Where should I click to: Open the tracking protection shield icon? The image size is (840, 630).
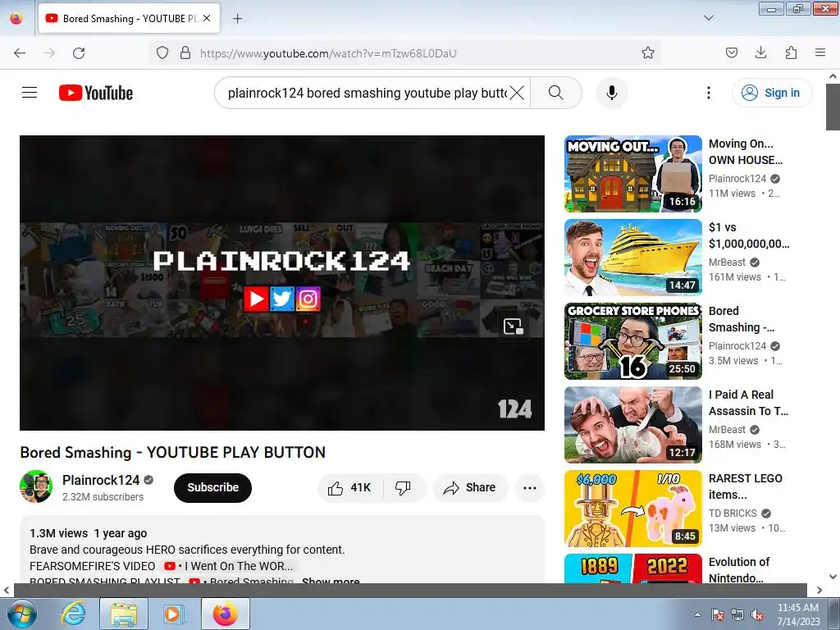pyautogui.click(x=162, y=52)
